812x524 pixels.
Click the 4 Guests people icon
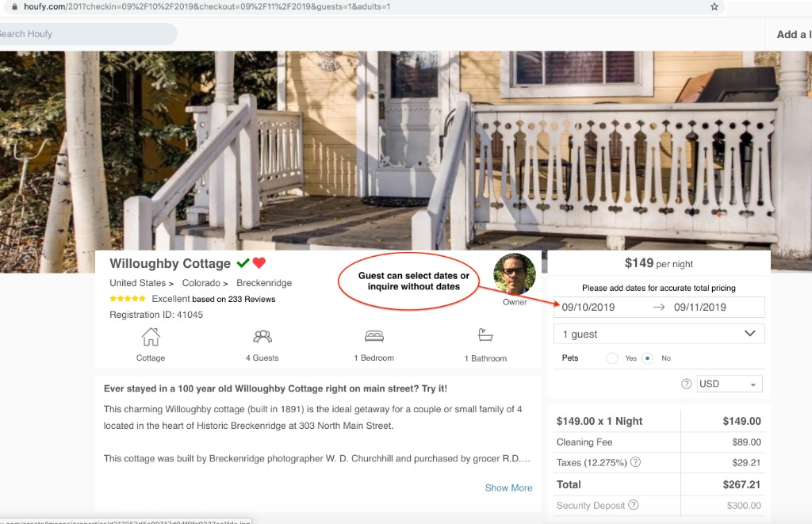click(262, 337)
